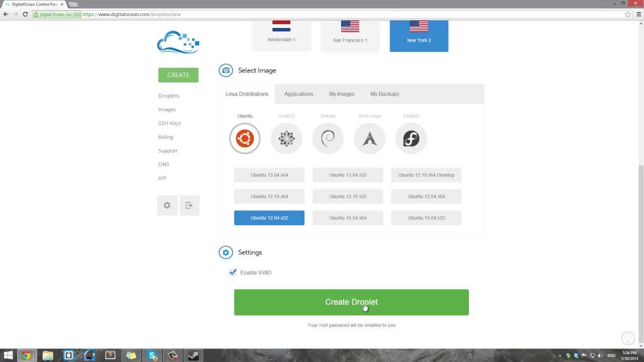Open SSH Keys in the sidebar
This screenshot has width=644, height=362.
click(170, 123)
